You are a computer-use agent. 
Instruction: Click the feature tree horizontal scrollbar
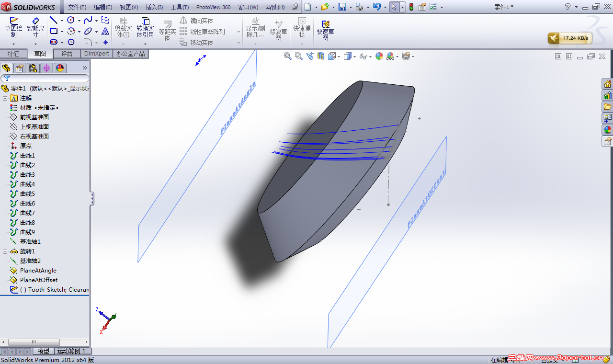click(34, 342)
